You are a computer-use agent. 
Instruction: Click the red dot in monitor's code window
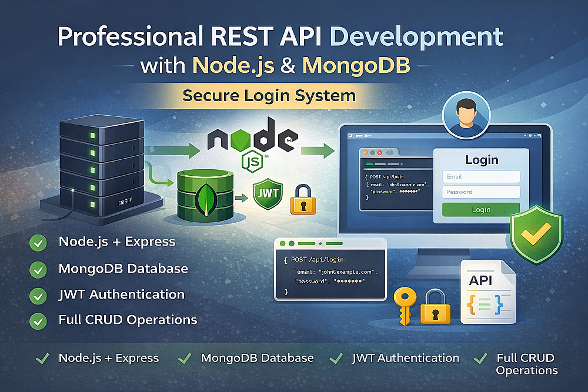tap(379, 153)
